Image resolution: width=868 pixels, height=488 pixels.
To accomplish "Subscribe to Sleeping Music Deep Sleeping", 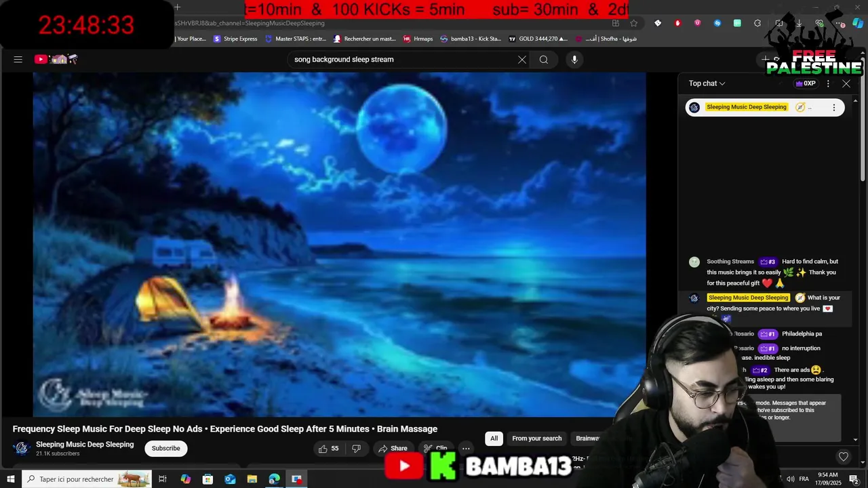I will point(166,449).
